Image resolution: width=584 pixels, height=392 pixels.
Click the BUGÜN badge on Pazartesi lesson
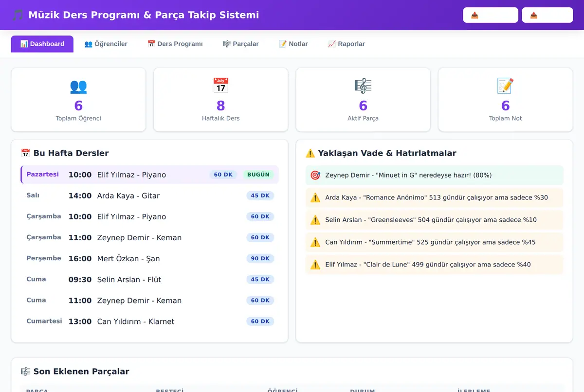point(258,175)
